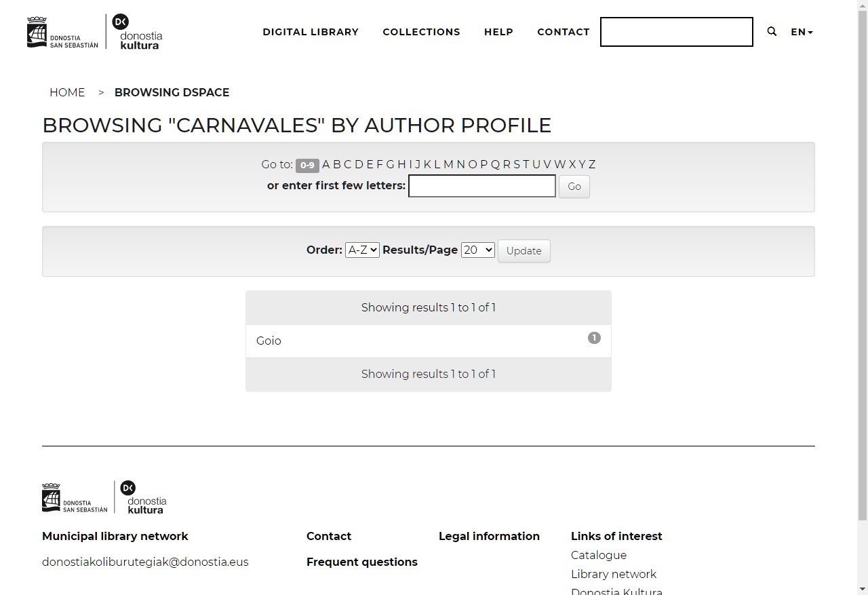Click the count badge next to Goio
The width and height of the screenshot is (868, 595).
[x=594, y=338]
